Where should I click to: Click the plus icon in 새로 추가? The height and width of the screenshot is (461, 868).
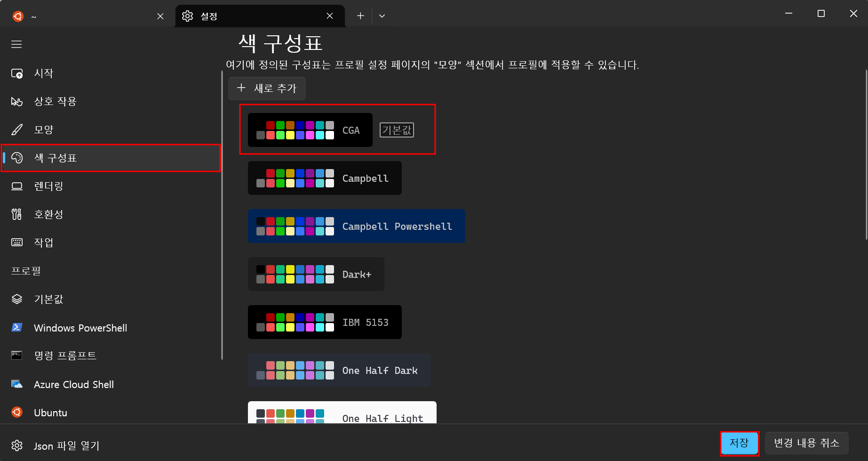coord(241,88)
